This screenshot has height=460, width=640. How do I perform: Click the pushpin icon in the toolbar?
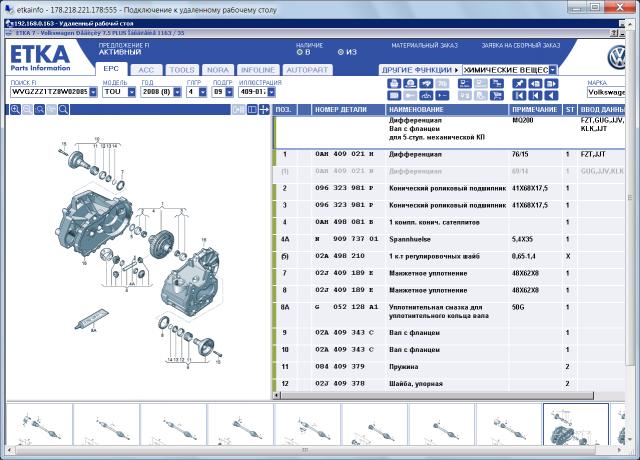click(519, 84)
